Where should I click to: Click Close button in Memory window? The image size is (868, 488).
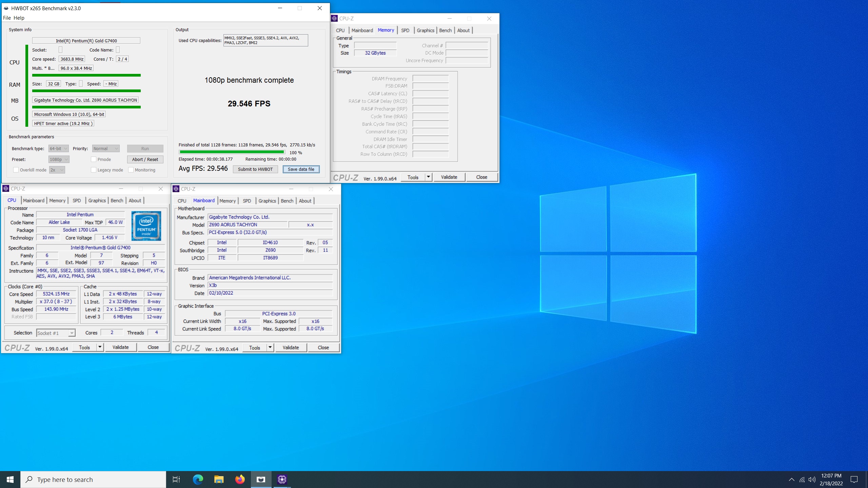(481, 177)
